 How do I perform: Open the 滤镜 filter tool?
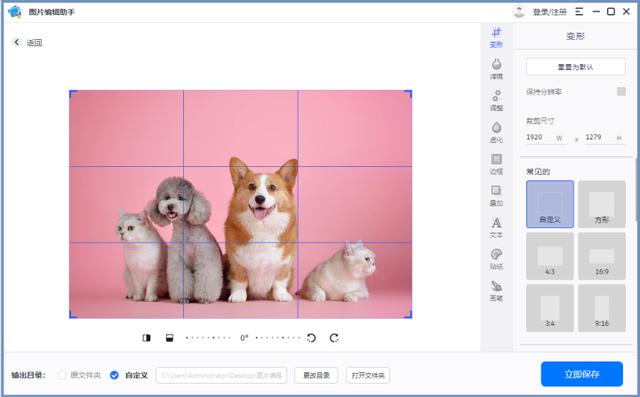click(496, 69)
